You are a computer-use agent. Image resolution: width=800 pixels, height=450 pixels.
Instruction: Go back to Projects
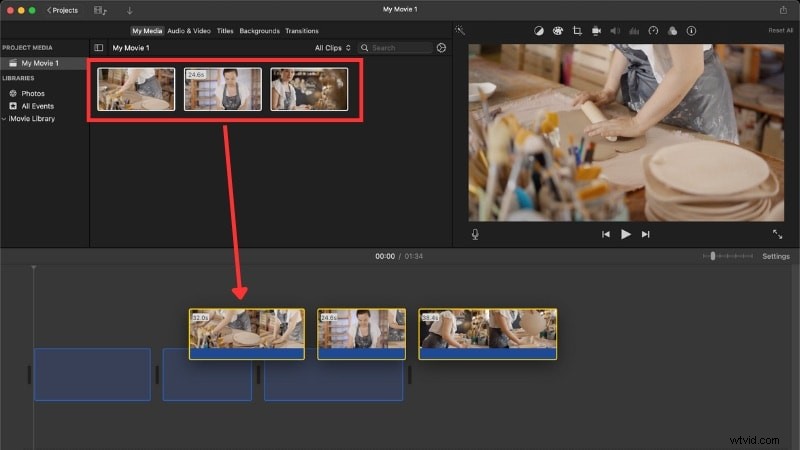click(x=62, y=10)
